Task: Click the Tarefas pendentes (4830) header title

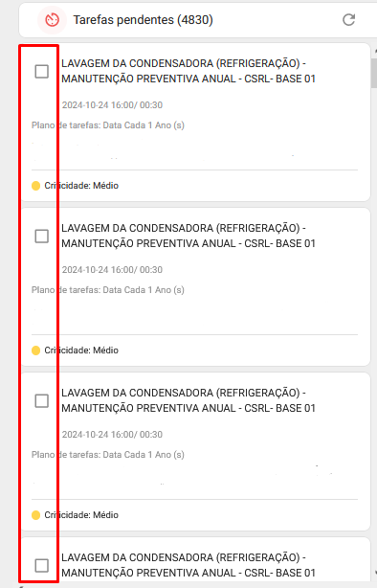Action: 144,20
